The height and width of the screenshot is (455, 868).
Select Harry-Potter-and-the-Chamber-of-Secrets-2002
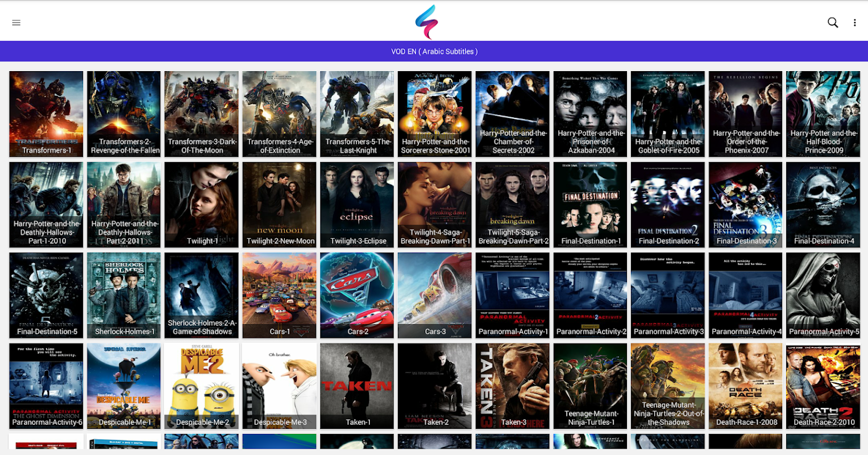[x=513, y=114]
